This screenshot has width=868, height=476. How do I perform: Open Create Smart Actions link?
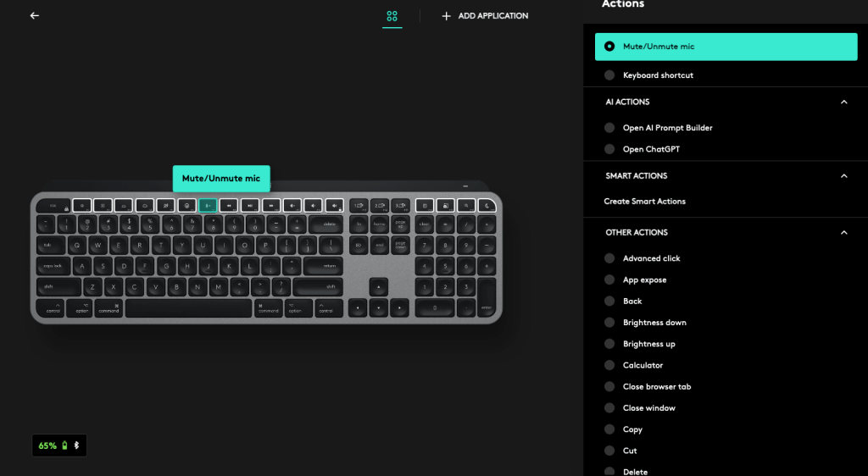point(644,202)
